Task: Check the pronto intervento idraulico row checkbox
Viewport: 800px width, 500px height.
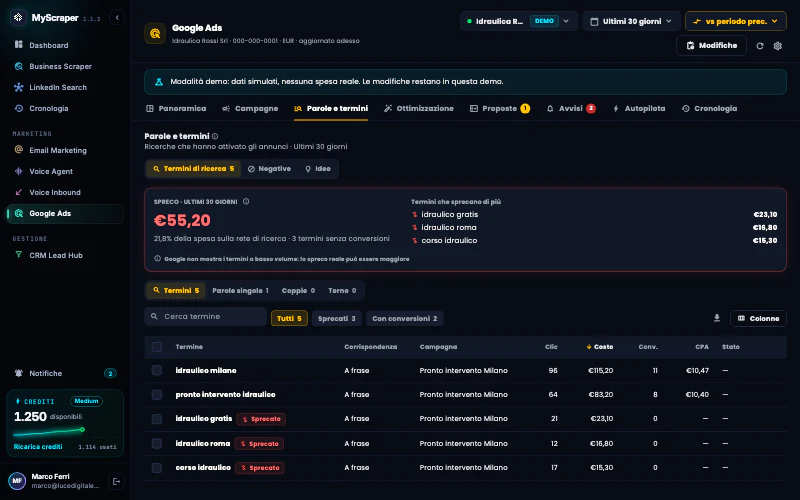Action: [x=157, y=395]
